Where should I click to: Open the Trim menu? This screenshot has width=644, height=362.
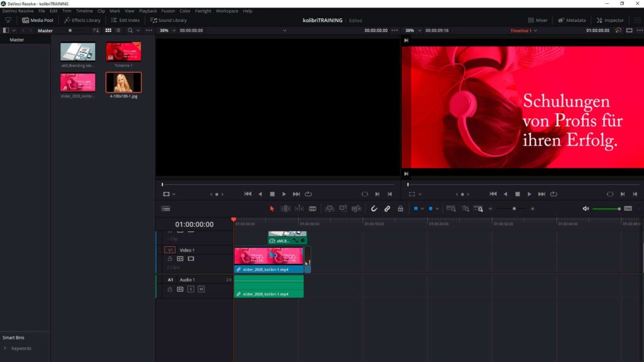67,11
